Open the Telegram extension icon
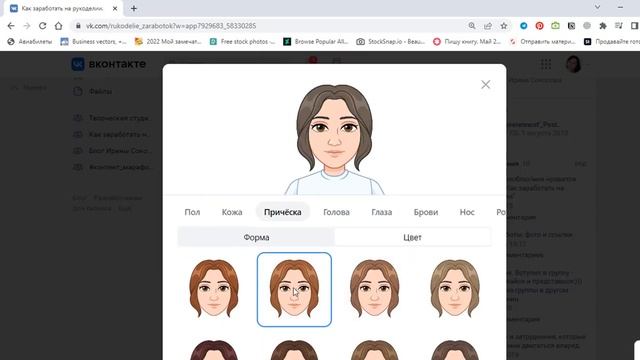Viewport: 640px width, 360px height. (523, 26)
